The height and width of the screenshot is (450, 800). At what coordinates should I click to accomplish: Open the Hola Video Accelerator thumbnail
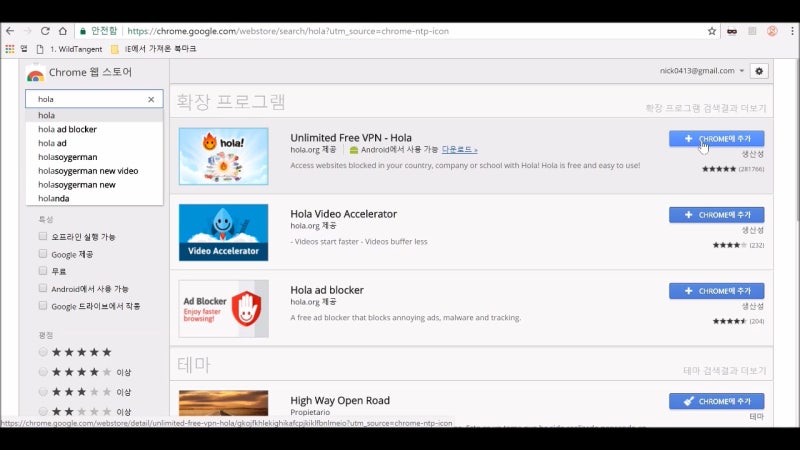[x=223, y=232]
